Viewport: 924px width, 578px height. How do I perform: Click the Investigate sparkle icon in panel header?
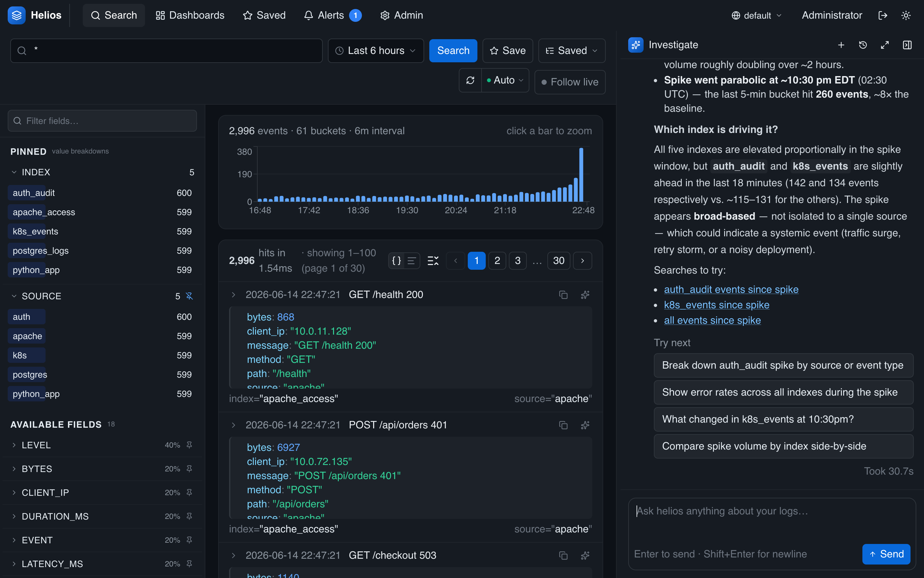[x=636, y=45]
